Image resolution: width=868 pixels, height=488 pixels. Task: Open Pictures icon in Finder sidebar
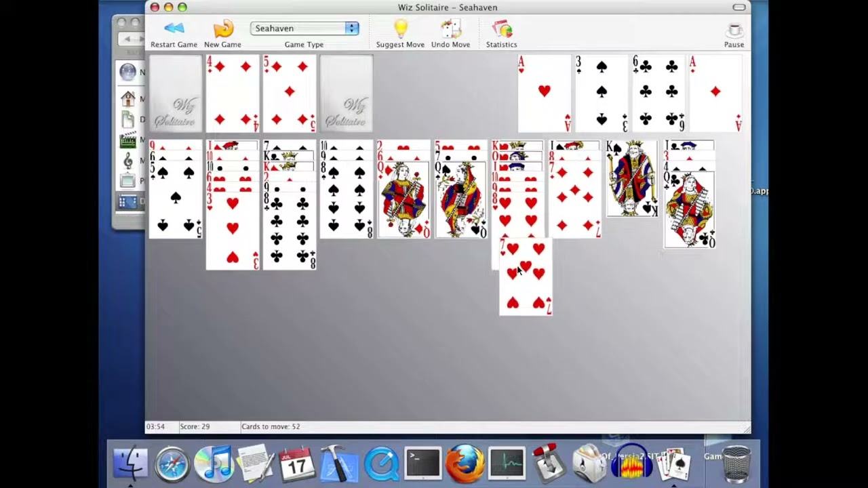[128, 181]
